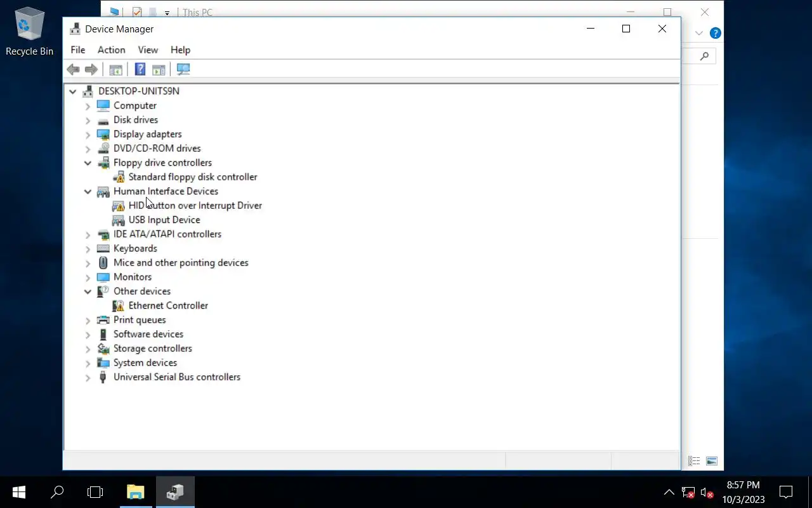Select the 'Ethernet Controller' device text
The height and width of the screenshot is (508, 812).
(x=168, y=305)
